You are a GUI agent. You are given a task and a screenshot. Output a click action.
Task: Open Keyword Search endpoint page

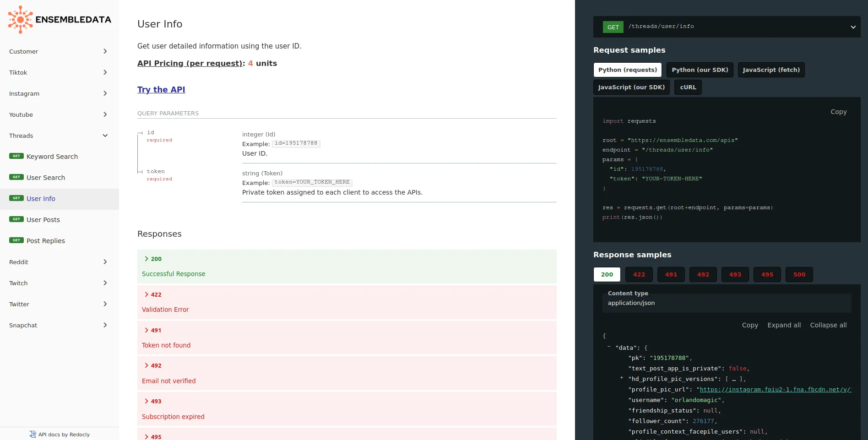[x=60, y=157]
